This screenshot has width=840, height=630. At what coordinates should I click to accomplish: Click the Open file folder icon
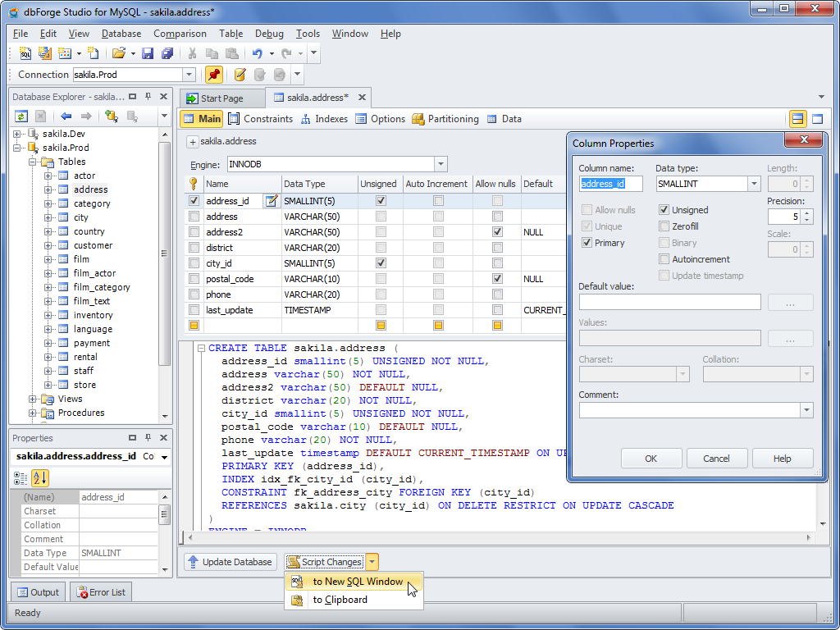click(118, 53)
